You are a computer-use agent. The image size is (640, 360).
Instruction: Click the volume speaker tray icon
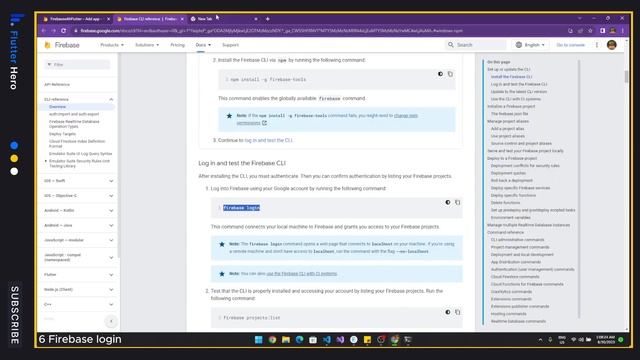[x=581, y=340]
